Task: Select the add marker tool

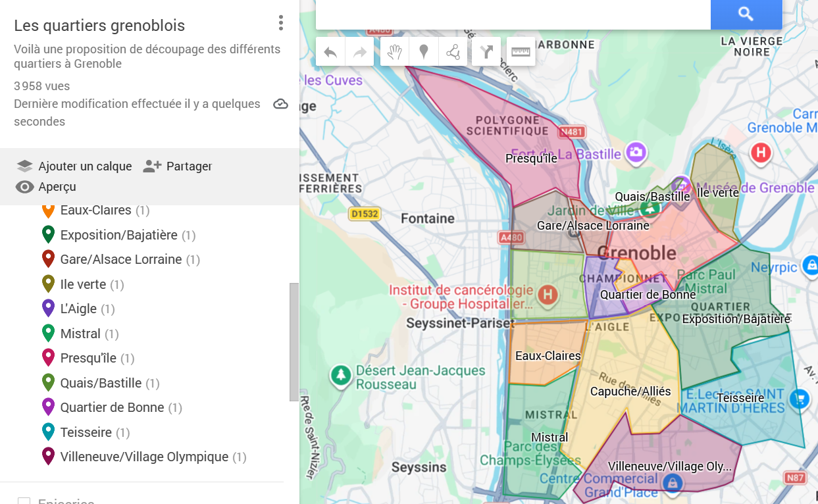Action: [424, 52]
